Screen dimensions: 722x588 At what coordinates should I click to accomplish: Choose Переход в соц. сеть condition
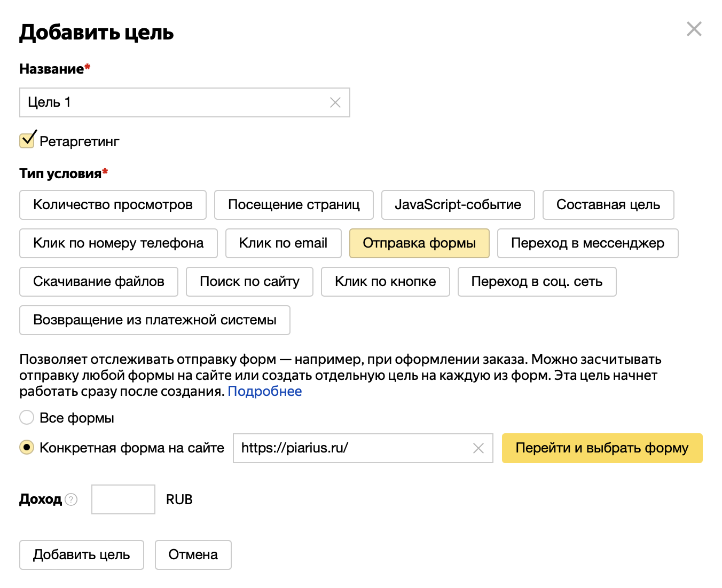click(537, 282)
